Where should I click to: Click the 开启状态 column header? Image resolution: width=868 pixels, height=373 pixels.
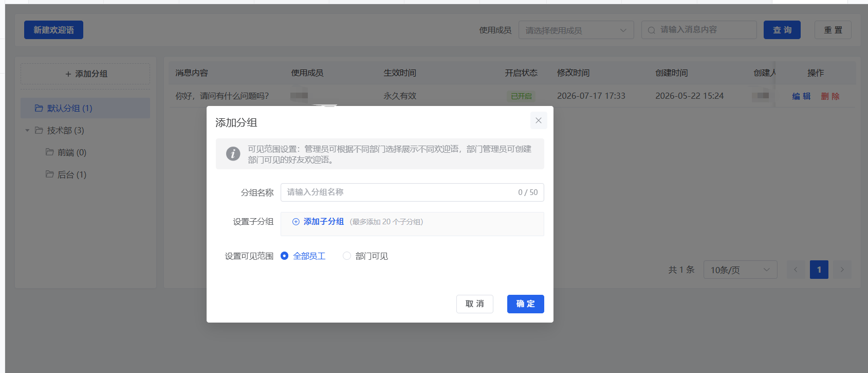click(x=521, y=73)
